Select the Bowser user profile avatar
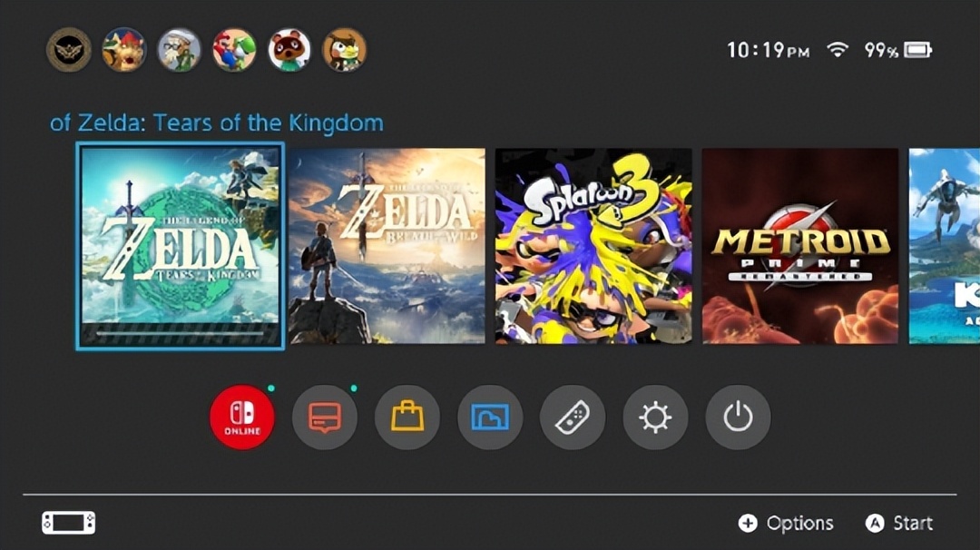This screenshot has width=980, height=550. click(123, 49)
